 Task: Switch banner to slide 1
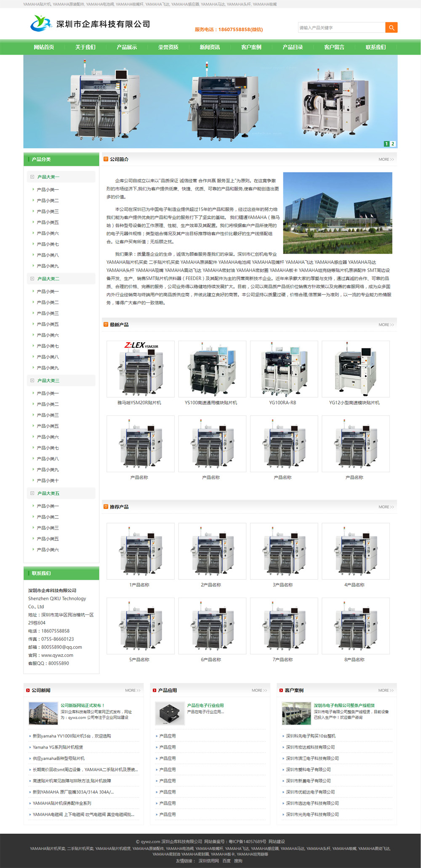tap(386, 144)
